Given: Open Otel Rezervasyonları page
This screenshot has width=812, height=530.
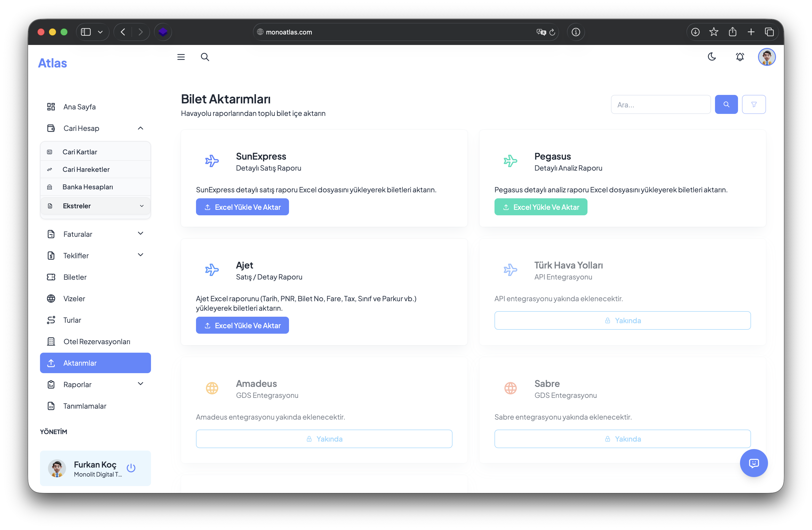Looking at the screenshot, I should coord(95,341).
